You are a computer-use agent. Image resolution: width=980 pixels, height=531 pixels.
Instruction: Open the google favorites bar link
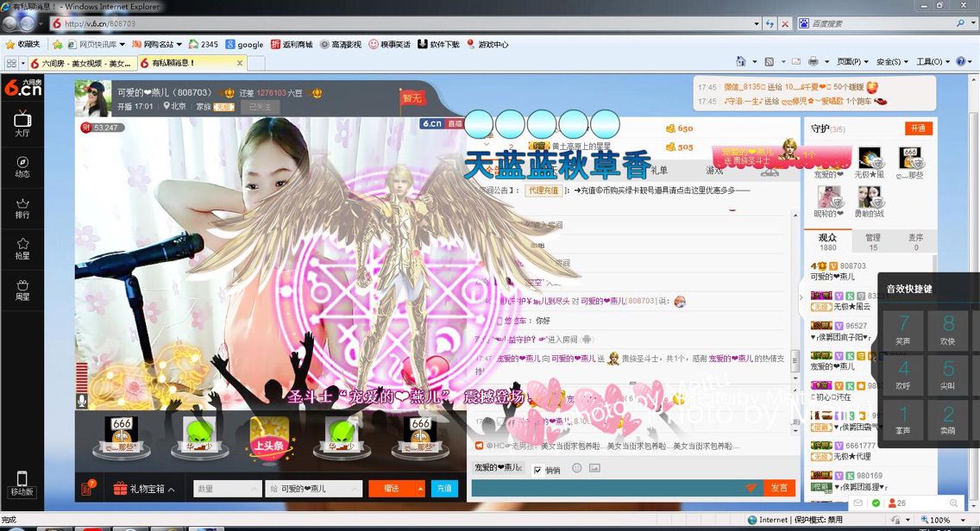click(x=244, y=44)
